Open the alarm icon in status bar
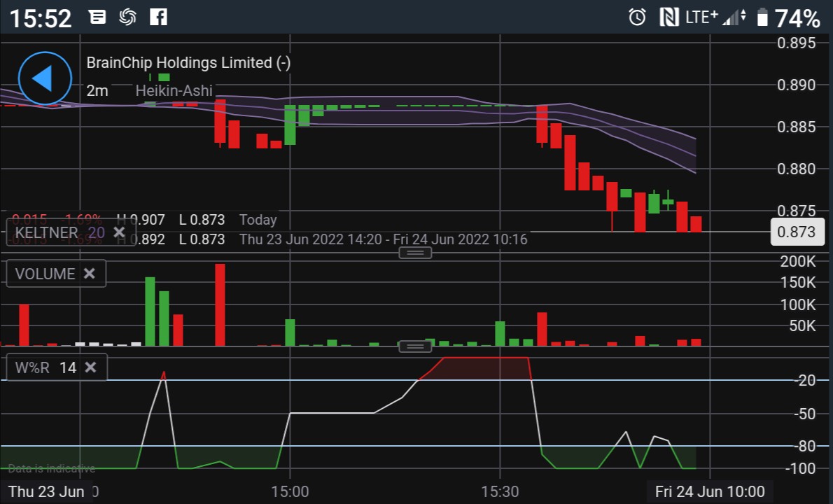 pos(637,17)
